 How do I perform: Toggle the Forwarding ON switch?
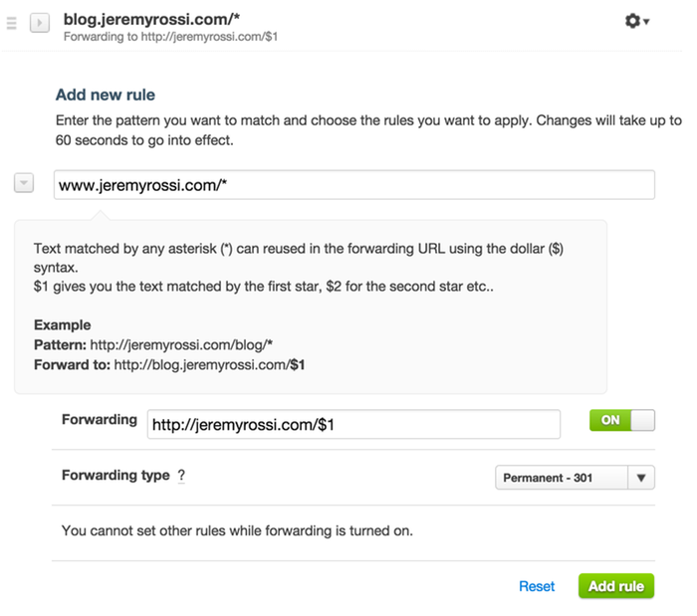tap(622, 420)
